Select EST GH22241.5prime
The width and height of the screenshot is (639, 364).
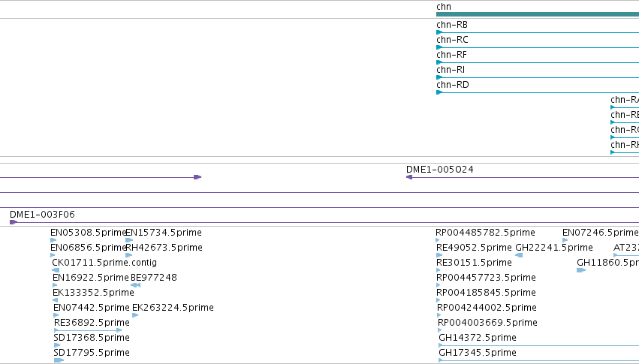coord(554,248)
